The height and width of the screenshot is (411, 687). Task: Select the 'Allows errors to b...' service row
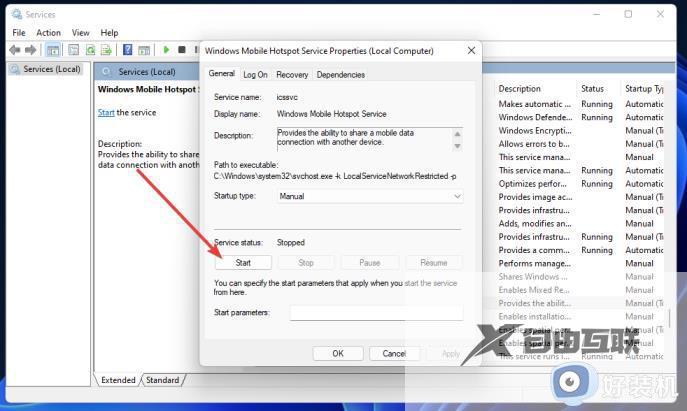[x=580, y=144]
